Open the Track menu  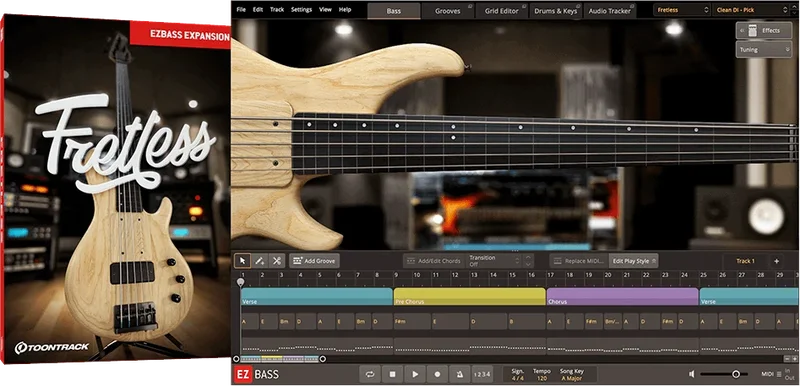tap(277, 9)
